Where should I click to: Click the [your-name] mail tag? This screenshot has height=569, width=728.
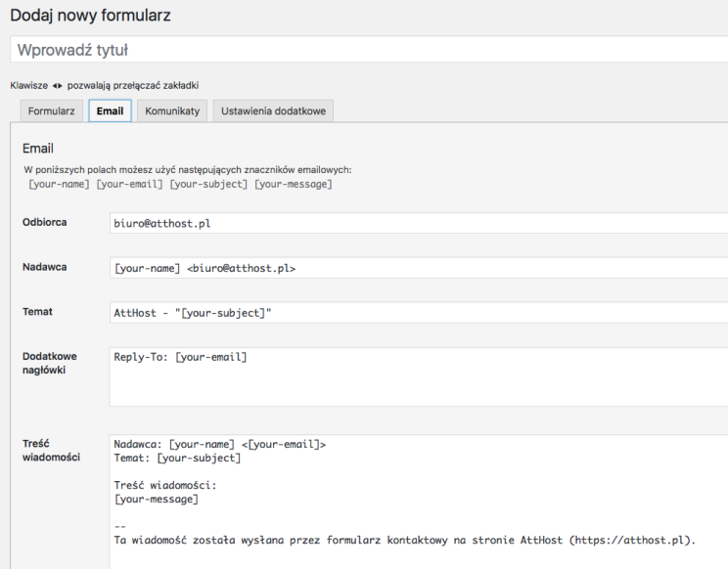click(x=59, y=184)
